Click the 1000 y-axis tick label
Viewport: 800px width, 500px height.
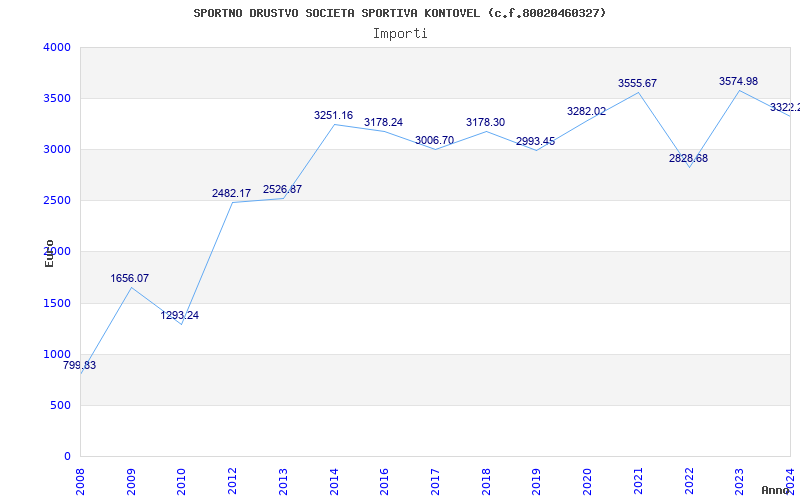pos(57,355)
